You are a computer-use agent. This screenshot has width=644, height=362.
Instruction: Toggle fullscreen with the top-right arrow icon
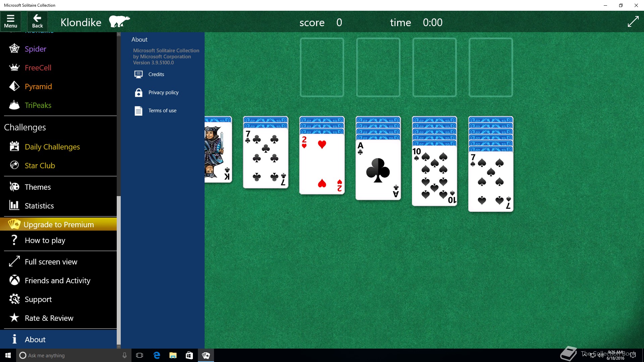(633, 22)
